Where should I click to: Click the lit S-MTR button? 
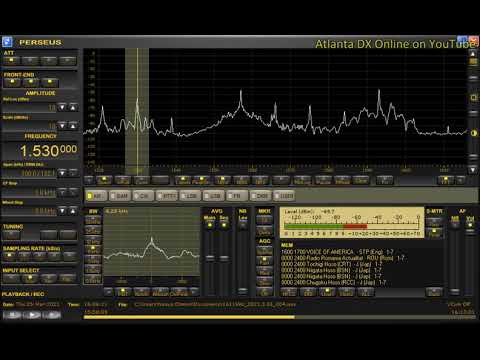(x=434, y=233)
